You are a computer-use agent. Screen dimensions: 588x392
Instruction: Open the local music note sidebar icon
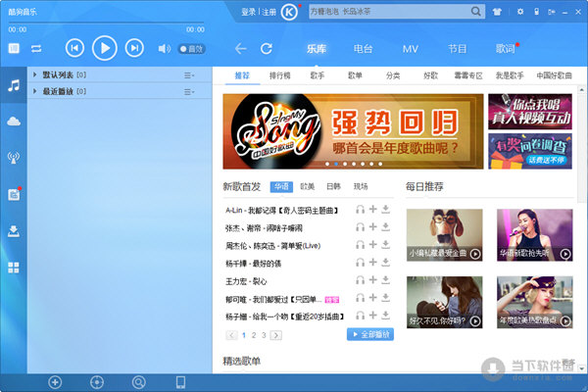point(14,85)
